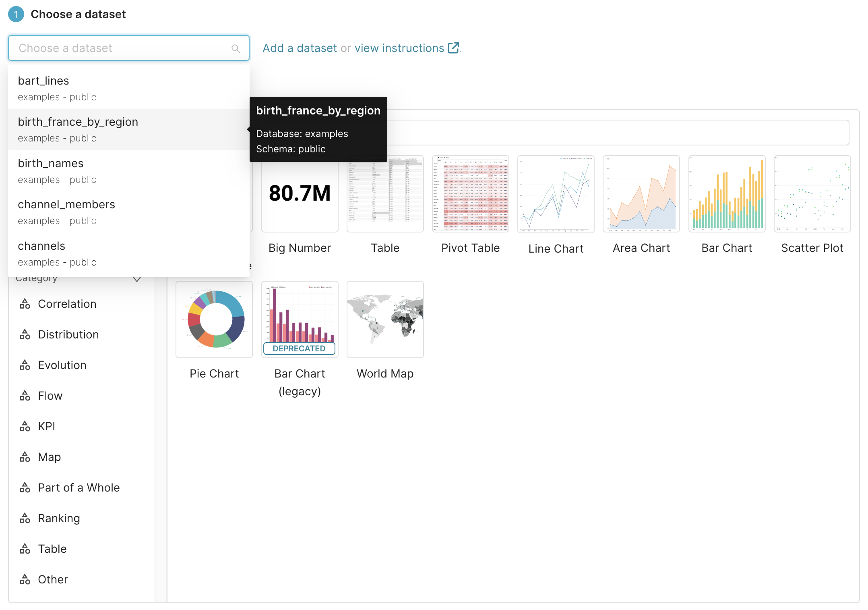
Task: Select the World Map chart icon
Action: click(x=385, y=320)
